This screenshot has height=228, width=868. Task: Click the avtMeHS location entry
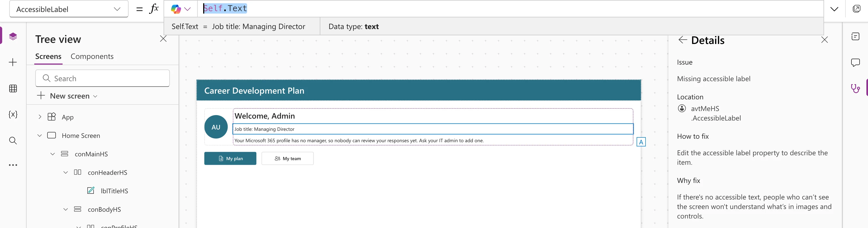(x=709, y=113)
